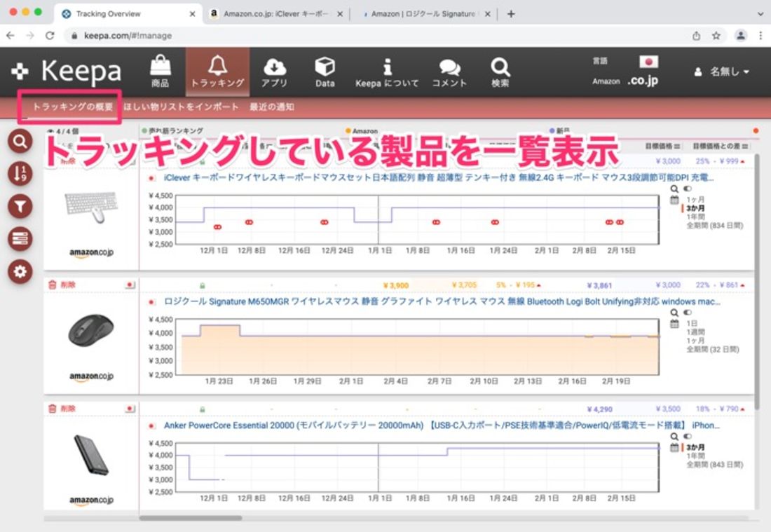Go back using the browser arrow

tap(11, 36)
